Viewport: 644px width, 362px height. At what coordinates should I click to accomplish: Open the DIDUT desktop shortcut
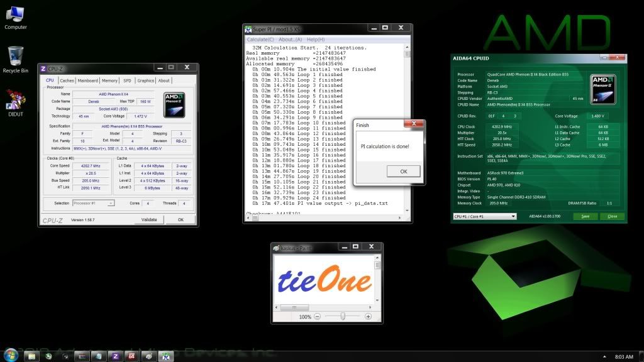15,104
